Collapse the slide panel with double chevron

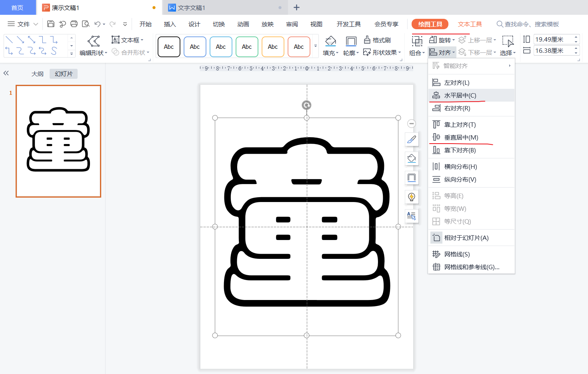6,73
